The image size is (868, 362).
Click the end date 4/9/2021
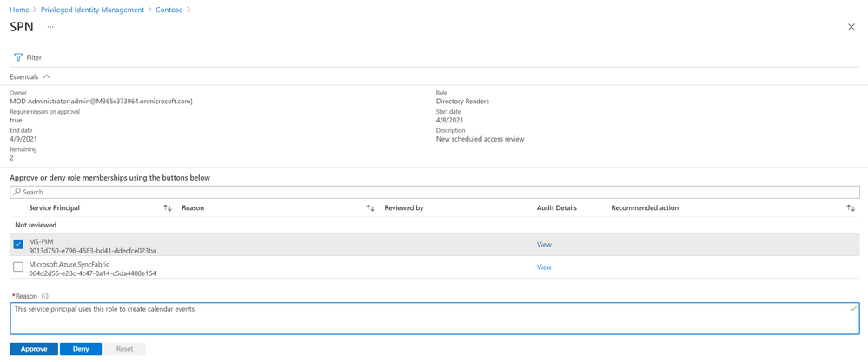click(23, 139)
